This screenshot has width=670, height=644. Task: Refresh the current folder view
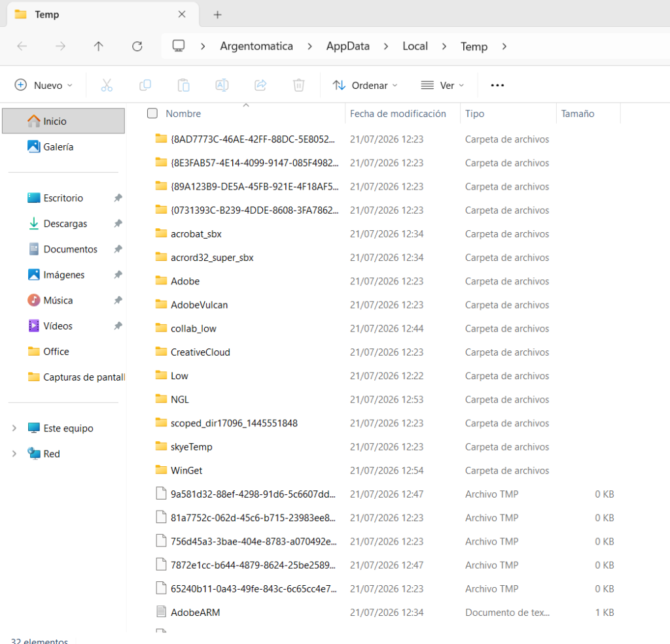tap(137, 46)
